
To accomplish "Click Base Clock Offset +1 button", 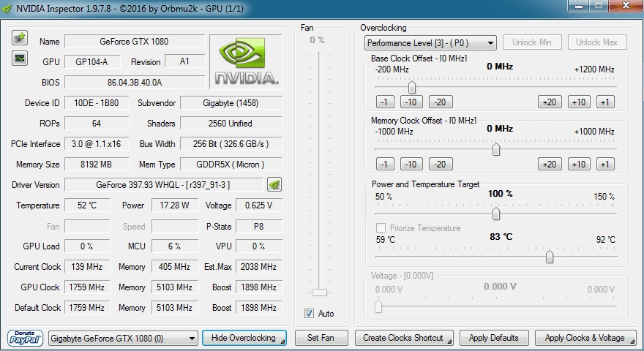I will tap(605, 102).
